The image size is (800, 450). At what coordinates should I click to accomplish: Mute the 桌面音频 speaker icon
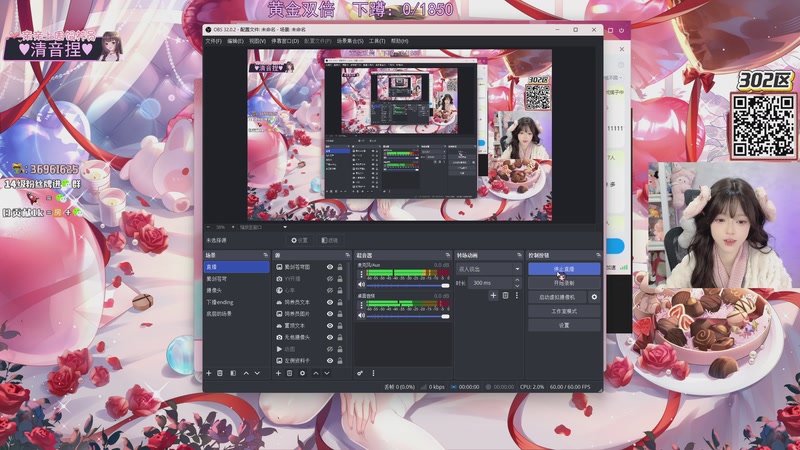pos(361,316)
